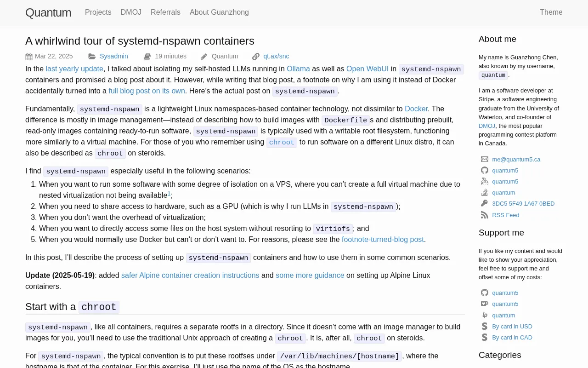
Task: Click the GitHub icon in the Support me section
Action: pyautogui.click(x=485, y=293)
